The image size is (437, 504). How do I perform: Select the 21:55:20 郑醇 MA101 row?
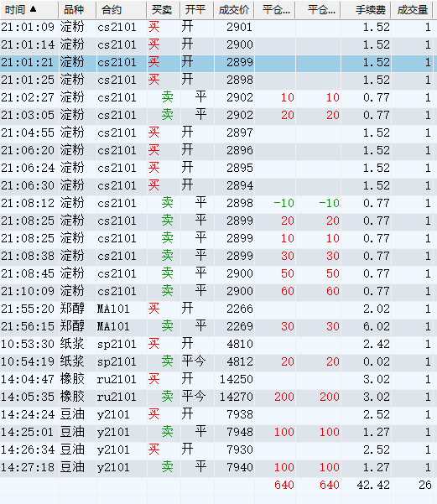click(x=217, y=309)
